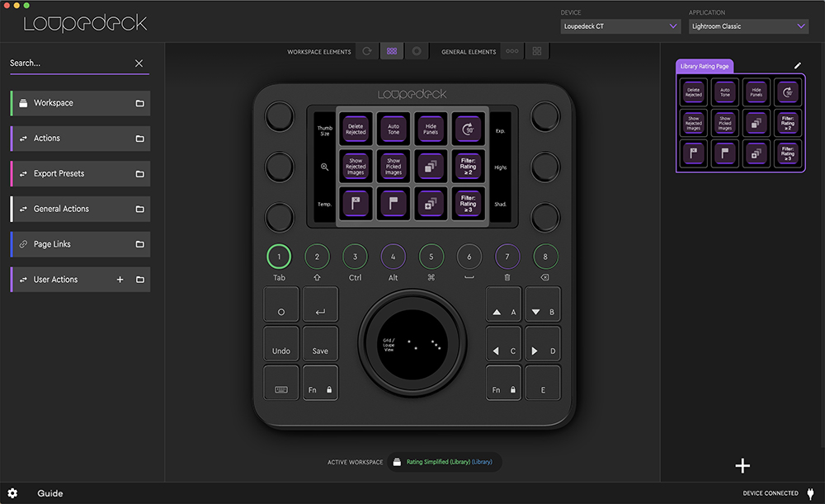The image size is (825, 504).
Task: Toggle the right Fn lock button
Action: click(x=503, y=383)
